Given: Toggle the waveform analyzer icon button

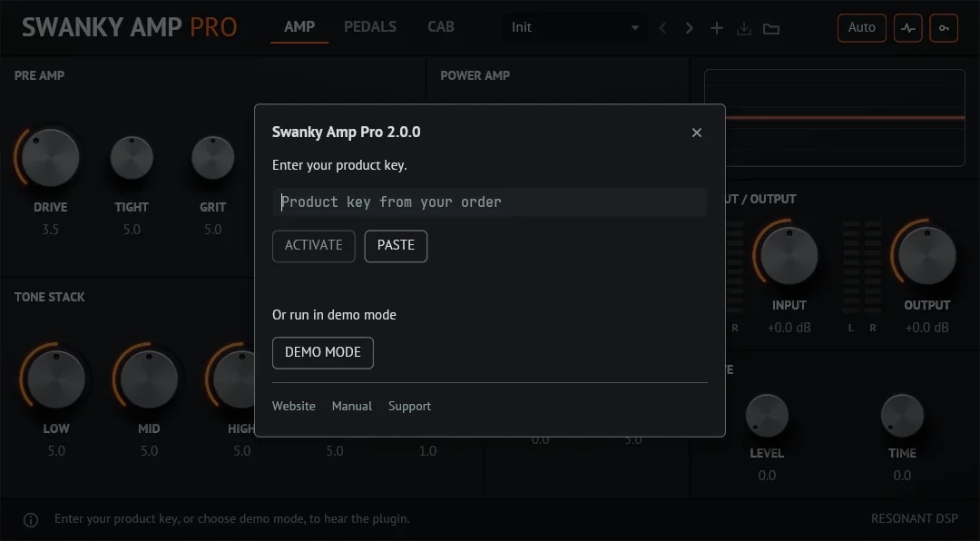Looking at the screenshot, I should coord(908,28).
